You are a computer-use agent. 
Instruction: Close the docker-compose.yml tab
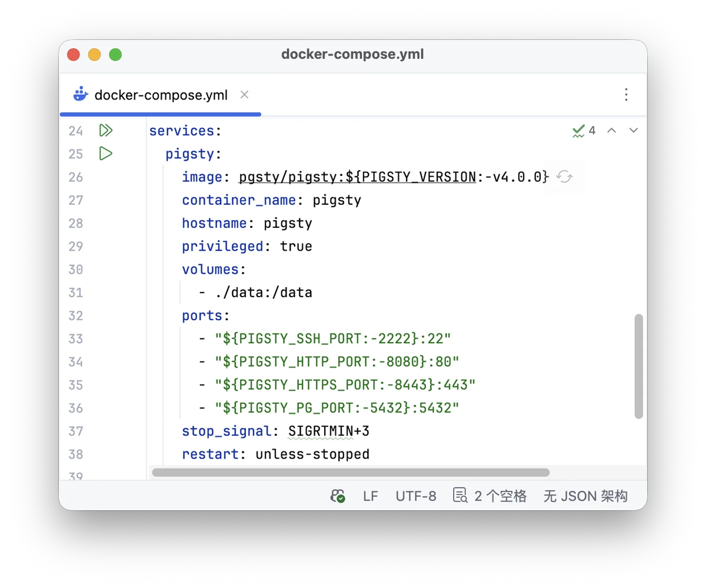[x=244, y=94]
